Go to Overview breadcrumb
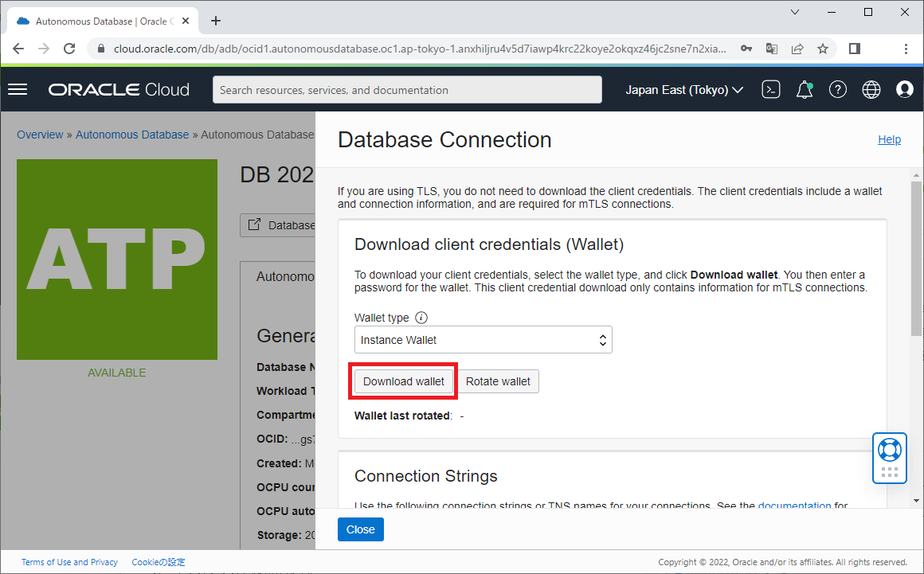This screenshot has height=574, width=924. pyautogui.click(x=40, y=135)
